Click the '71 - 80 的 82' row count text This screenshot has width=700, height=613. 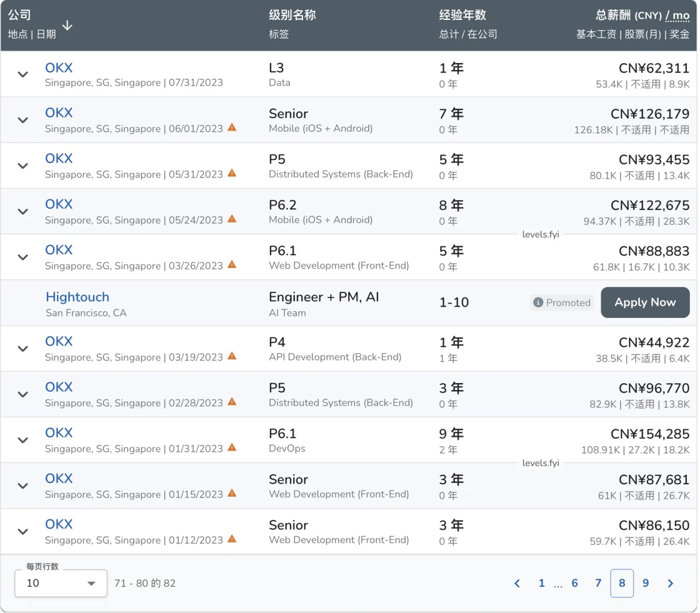coord(145,583)
